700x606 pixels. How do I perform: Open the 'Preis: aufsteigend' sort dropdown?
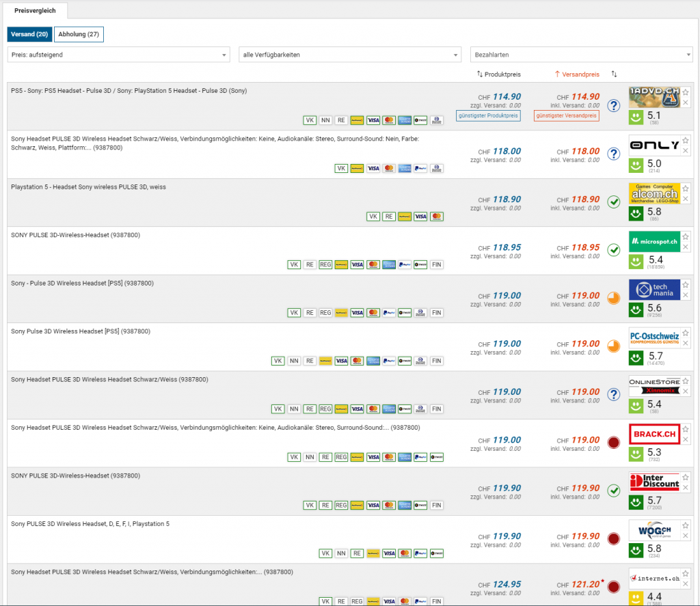click(119, 55)
